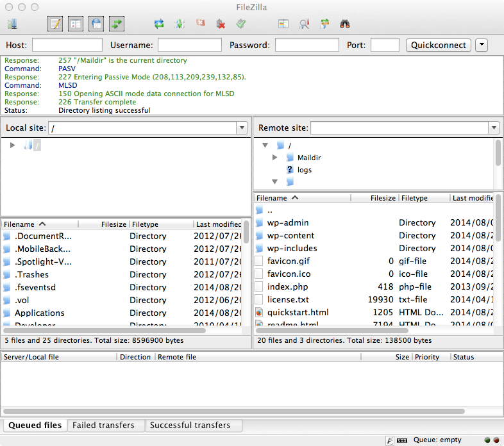Open the directory listing filters dialog

click(283, 24)
